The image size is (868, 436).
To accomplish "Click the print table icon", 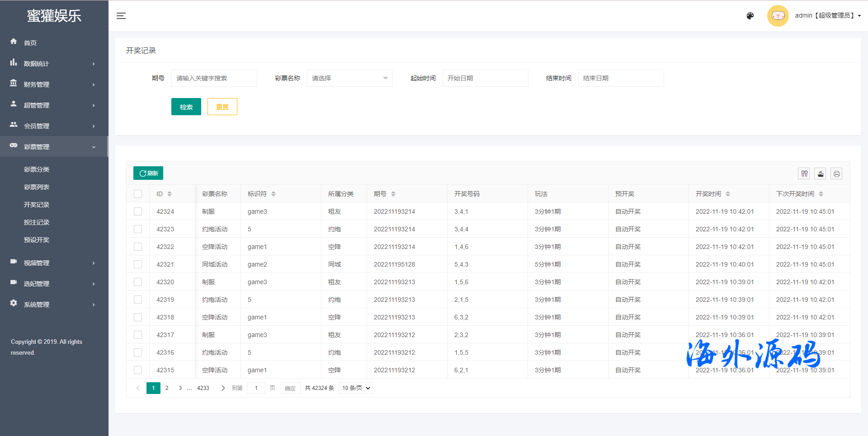I will (836, 173).
